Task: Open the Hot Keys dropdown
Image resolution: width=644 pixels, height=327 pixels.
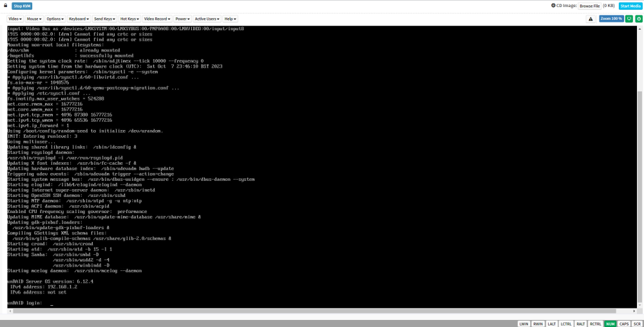Action: 129,19
